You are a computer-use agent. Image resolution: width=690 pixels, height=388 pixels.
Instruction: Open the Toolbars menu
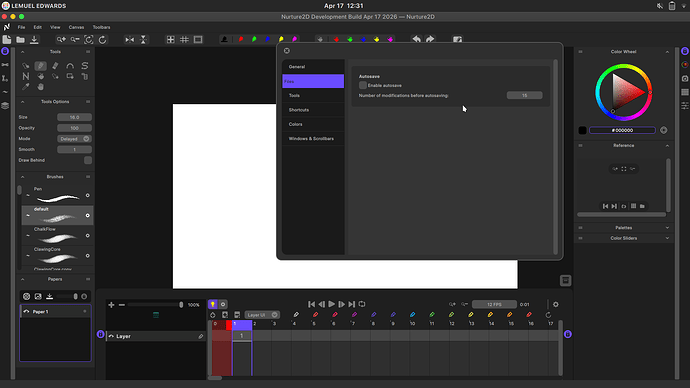101,27
